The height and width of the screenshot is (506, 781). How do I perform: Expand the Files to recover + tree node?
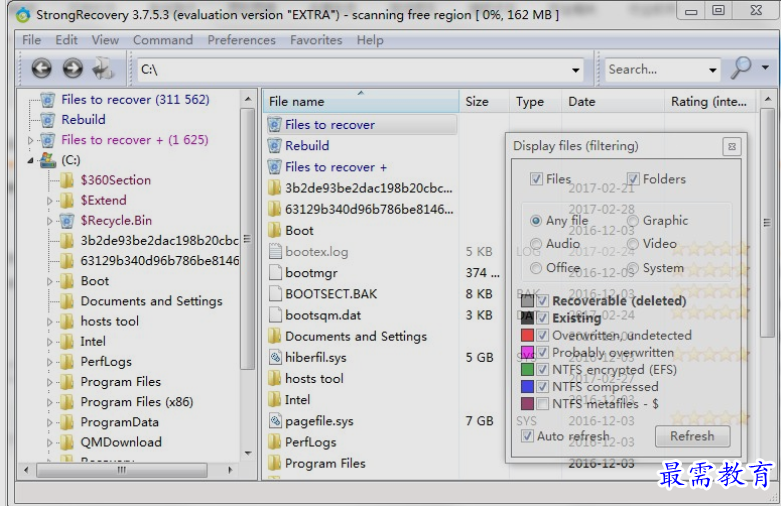pyautogui.click(x=30, y=140)
